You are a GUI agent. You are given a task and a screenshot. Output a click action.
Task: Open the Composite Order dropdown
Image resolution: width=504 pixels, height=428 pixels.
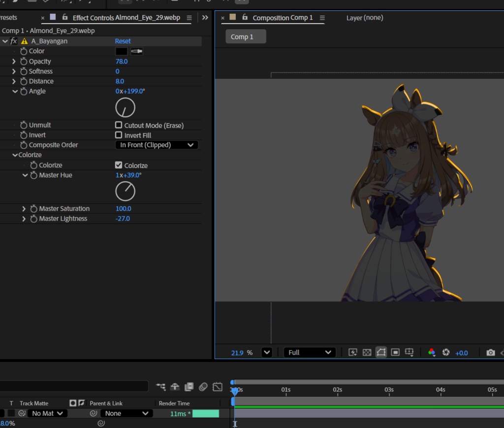tap(157, 145)
